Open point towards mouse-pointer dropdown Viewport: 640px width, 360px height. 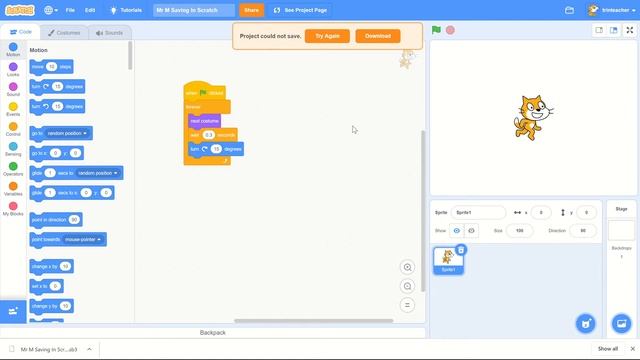point(83,240)
